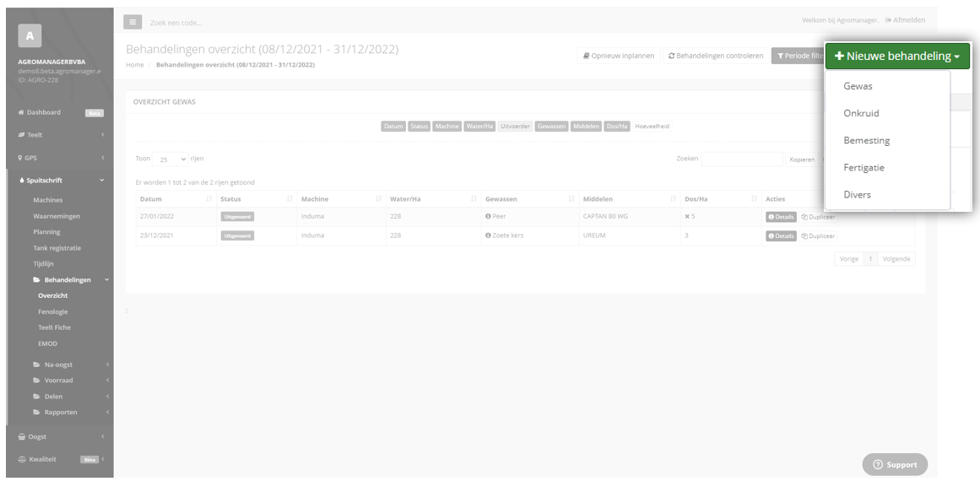Toggle the Machine column visibility

pos(447,127)
